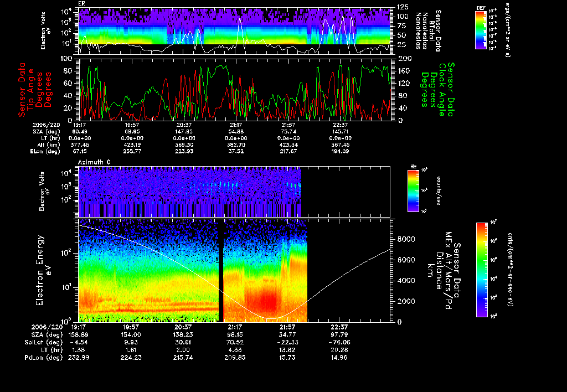
Task: Click the PdLon value 215.74
Action: pyautogui.click(x=183, y=358)
